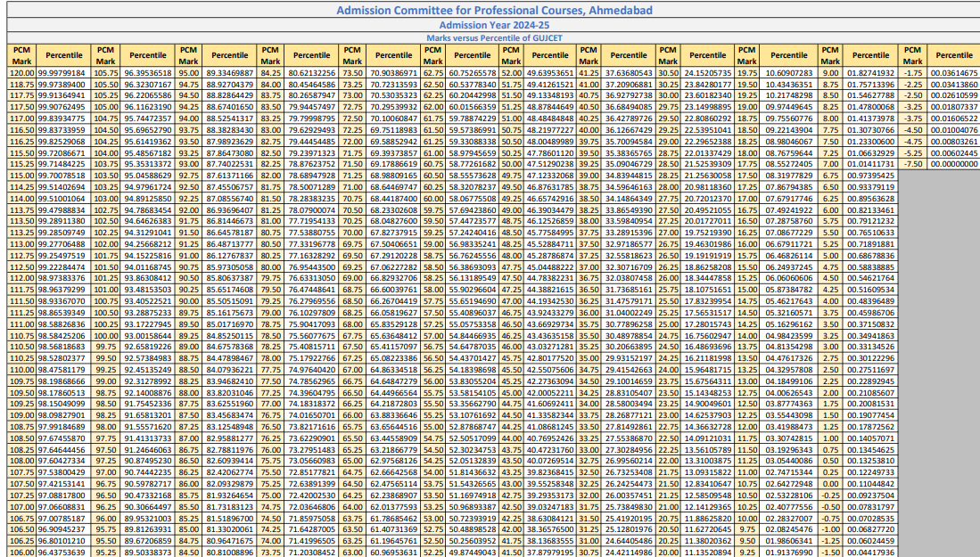Click the PCM Mark cell 105.75
Viewport: 980px width, 557px height.
[105, 73]
